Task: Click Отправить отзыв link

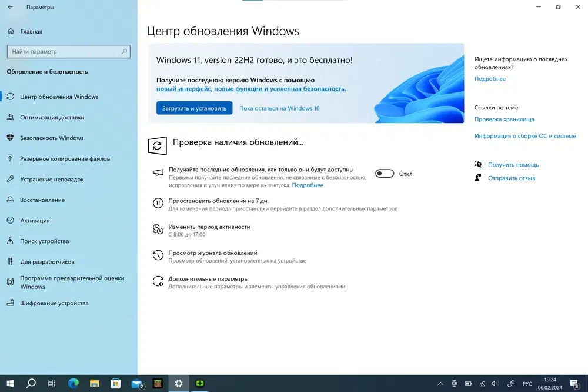Action: [x=511, y=178]
